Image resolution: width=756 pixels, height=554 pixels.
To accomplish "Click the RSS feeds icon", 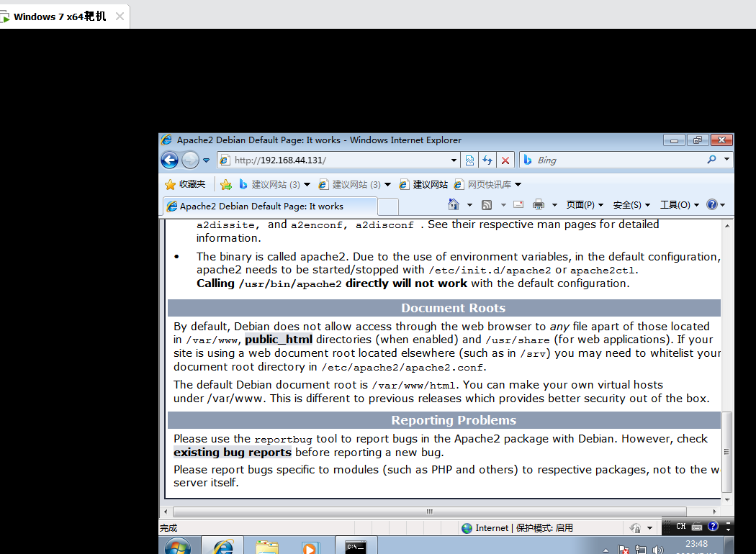I will coord(487,205).
